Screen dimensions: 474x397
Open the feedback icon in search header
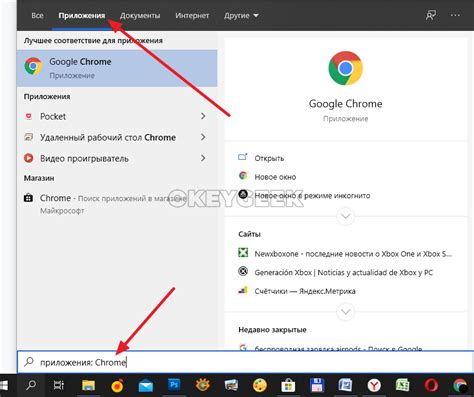click(x=431, y=15)
